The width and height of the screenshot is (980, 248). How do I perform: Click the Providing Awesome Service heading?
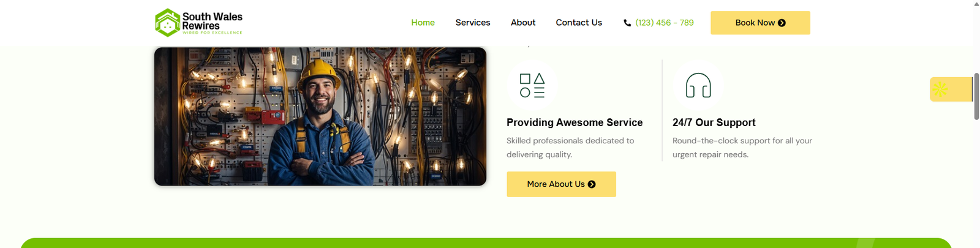tap(575, 122)
